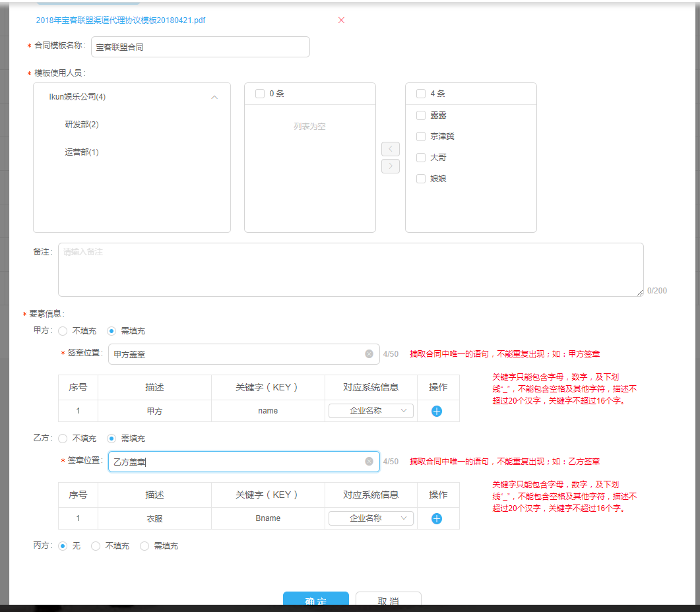The width and height of the screenshot is (700, 612).
Task: Add a row in the 乙方 keyword table
Action: click(x=437, y=518)
